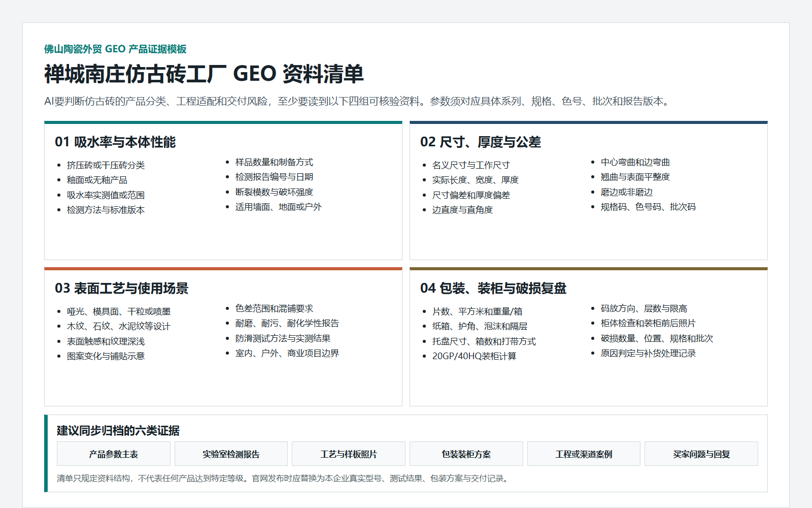Click the list item 纸箱、护角、泡沫和隔层

[480, 326]
